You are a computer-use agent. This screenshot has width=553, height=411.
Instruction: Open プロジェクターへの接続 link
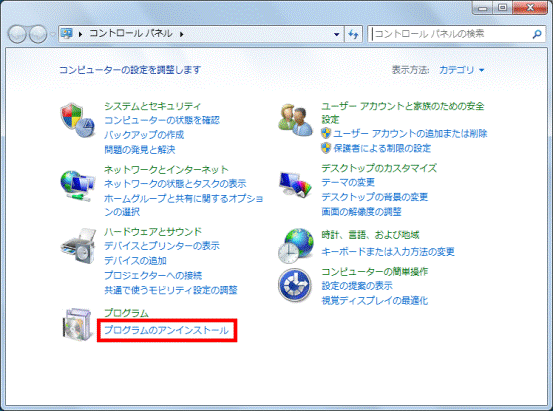pos(153,275)
